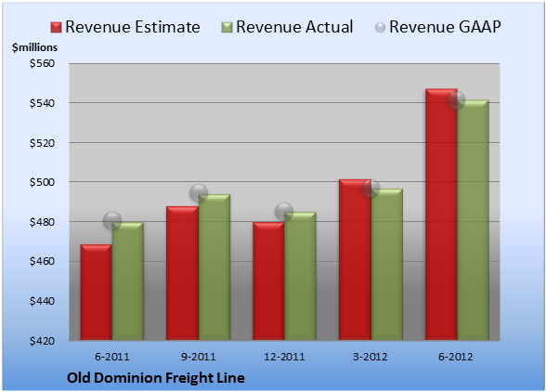The width and height of the screenshot is (546, 392).
Task: Click the $540 y-axis label
Action: 42,103
